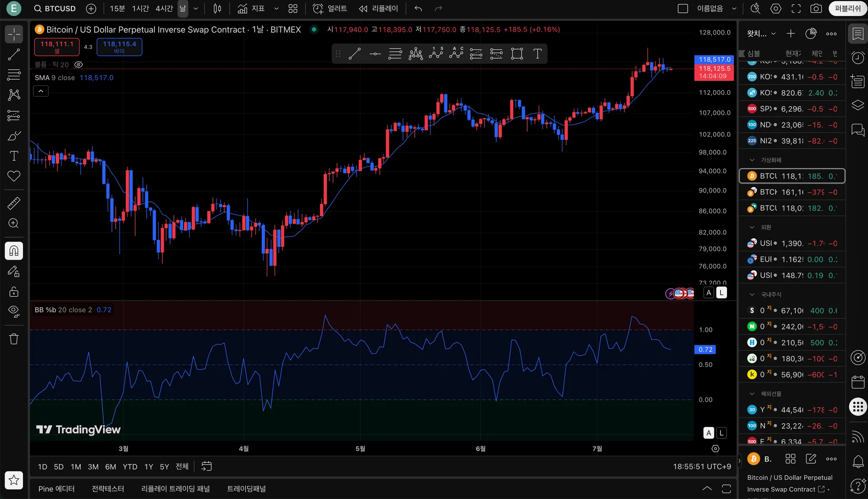Open Fibonacci tools in the left sidebar
868x499 pixels.
pos(14,74)
